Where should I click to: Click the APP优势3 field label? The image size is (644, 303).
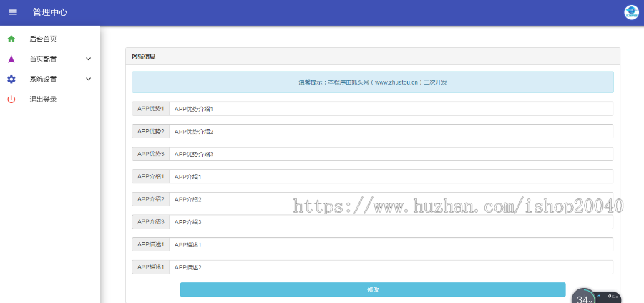[151, 154]
